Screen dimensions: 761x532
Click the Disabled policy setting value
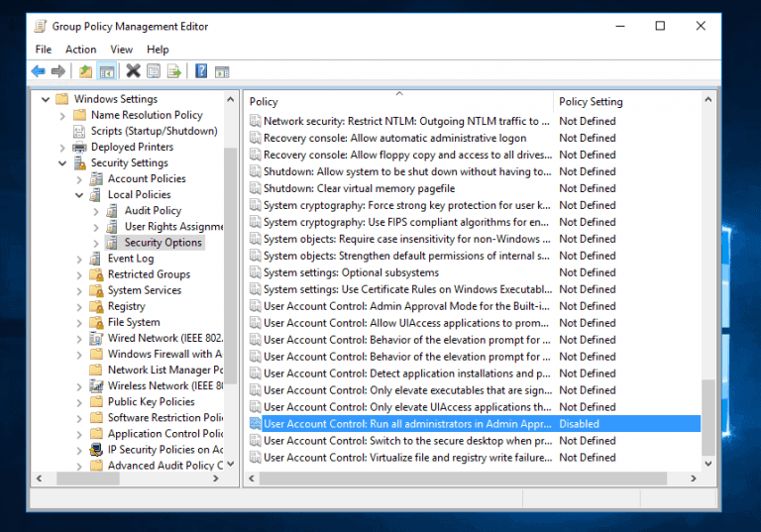point(579,424)
